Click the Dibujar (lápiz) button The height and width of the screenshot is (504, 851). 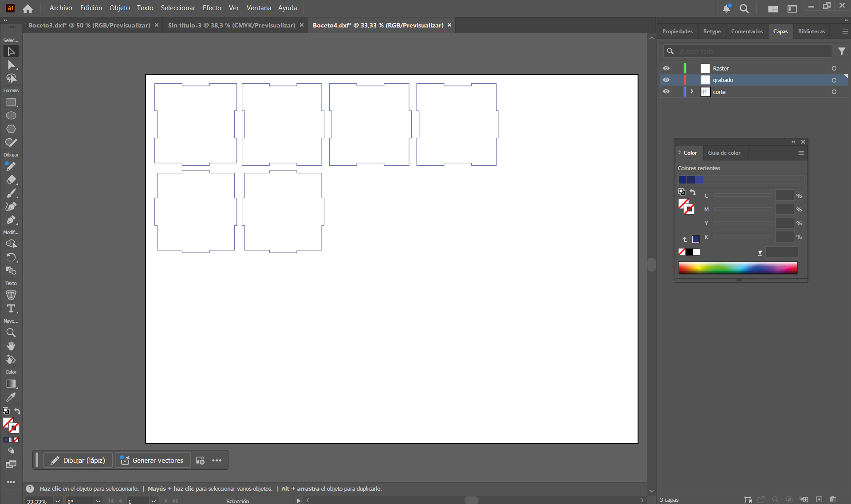pos(78,460)
